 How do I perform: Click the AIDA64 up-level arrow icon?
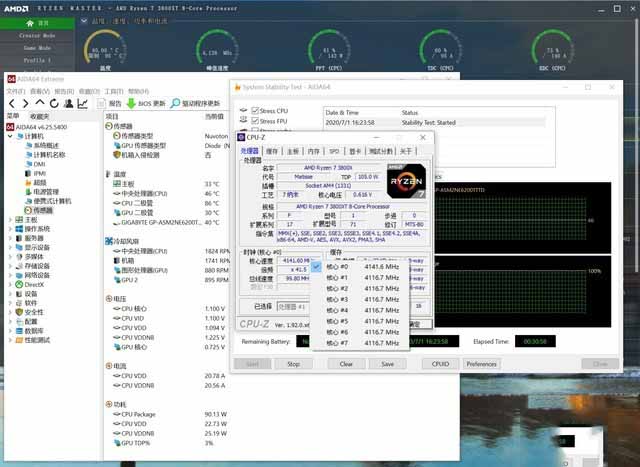point(40,103)
